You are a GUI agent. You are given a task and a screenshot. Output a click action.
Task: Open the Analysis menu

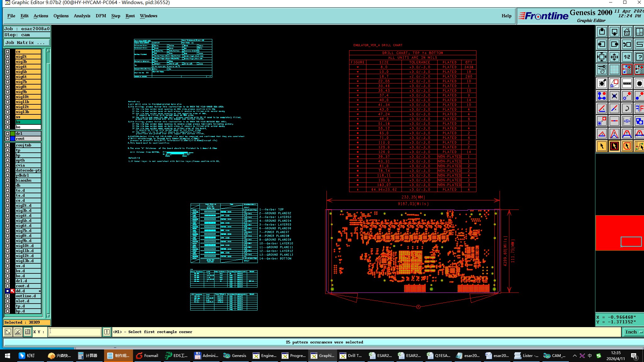point(82,16)
